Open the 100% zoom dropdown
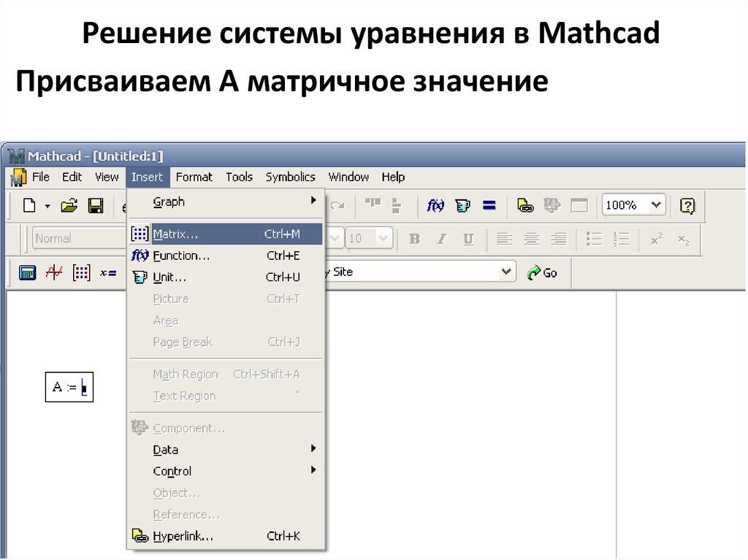The height and width of the screenshot is (560, 748). pos(657,206)
